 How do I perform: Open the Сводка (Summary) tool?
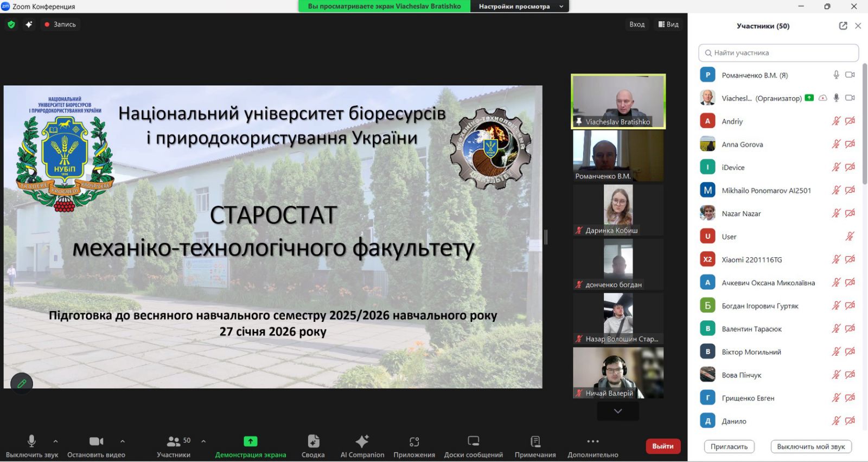[x=313, y=441]
